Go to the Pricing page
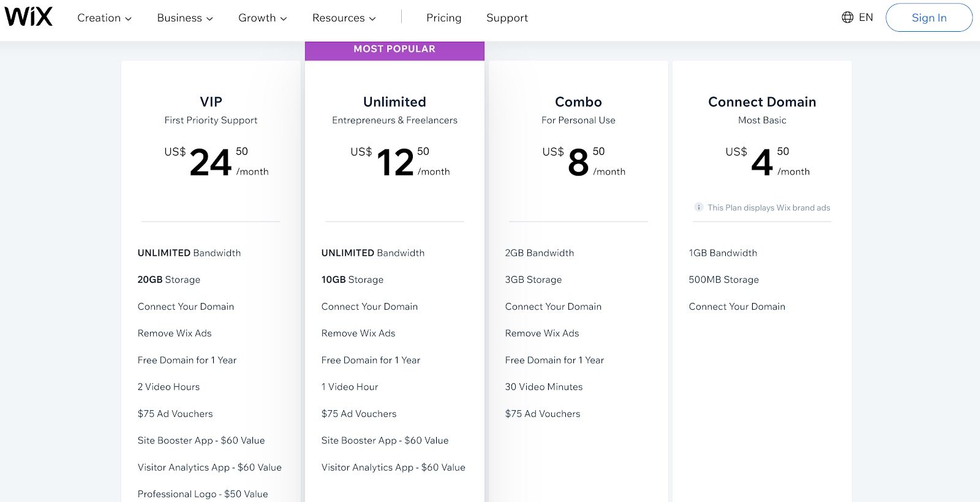 click(444, 18)
